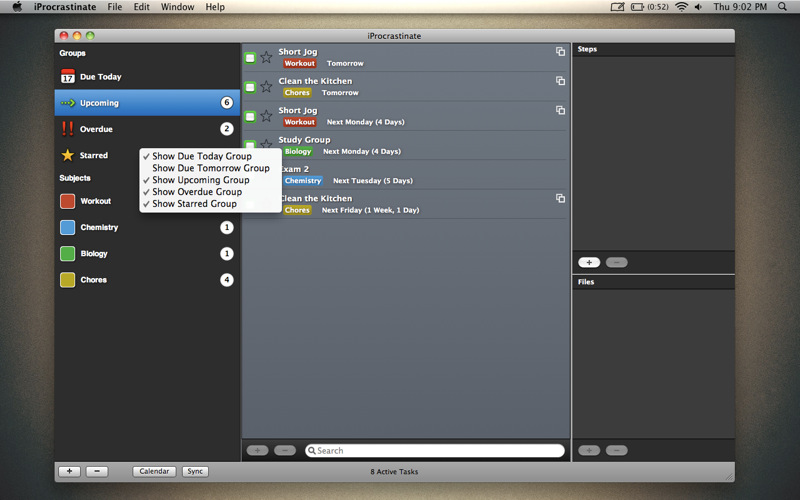Enable Show Due Tomorrow Group

[x=210, y=168]
